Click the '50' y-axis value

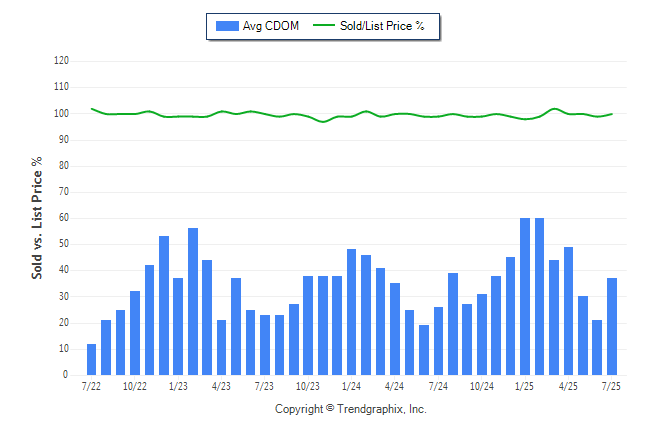(64, 244)
